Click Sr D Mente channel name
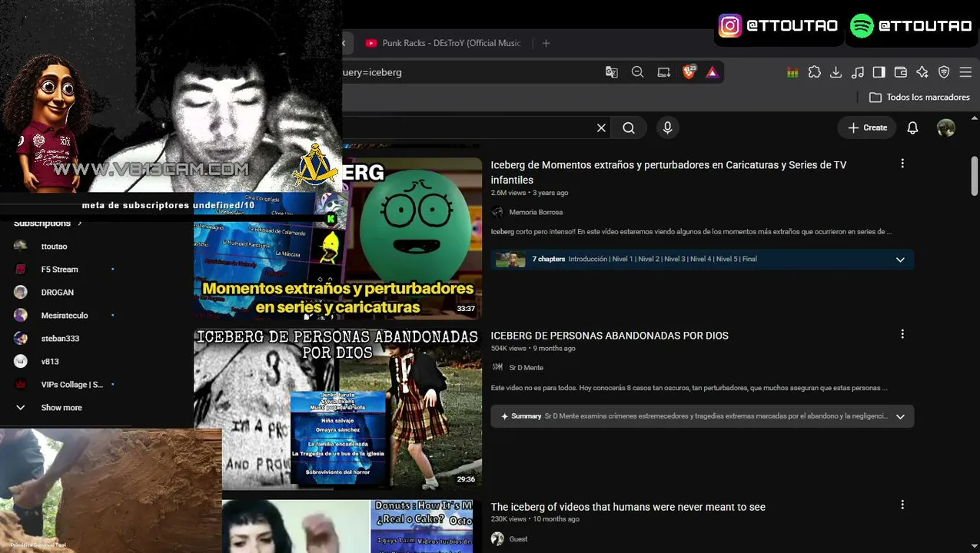The width and height of the screenshot is (980, 553). [527, 368]
